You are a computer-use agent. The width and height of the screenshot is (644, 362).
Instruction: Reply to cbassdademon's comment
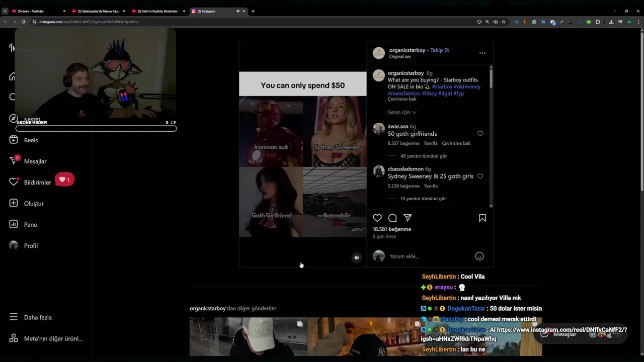click(431, 186)
